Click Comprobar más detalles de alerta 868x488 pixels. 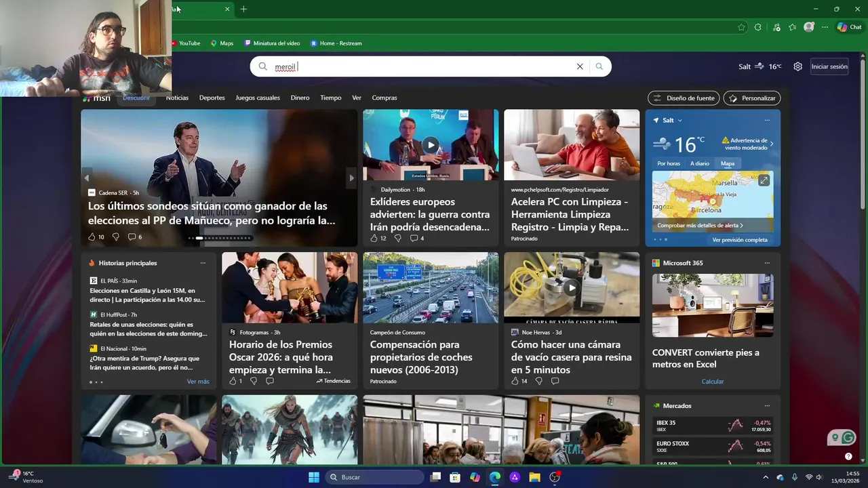[x=700, y=225]
